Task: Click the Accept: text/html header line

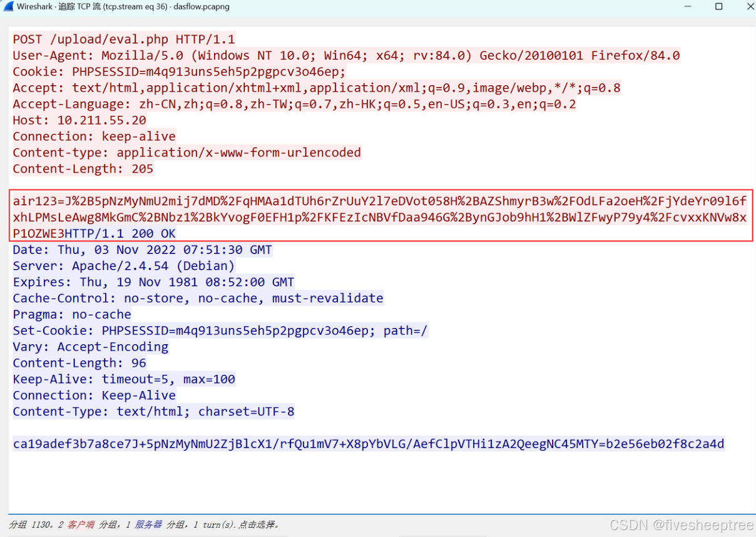Action: (317, 88)
